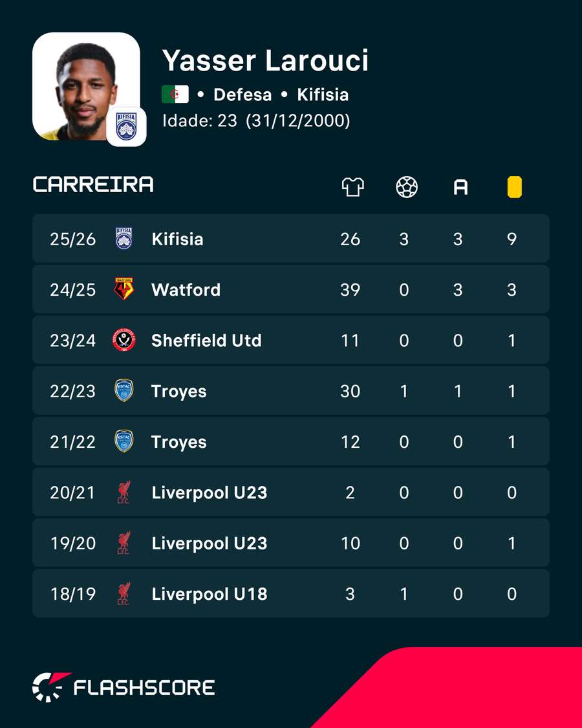
Task: Click the Sheffield Utd crest icon
Action: point(124,340)
